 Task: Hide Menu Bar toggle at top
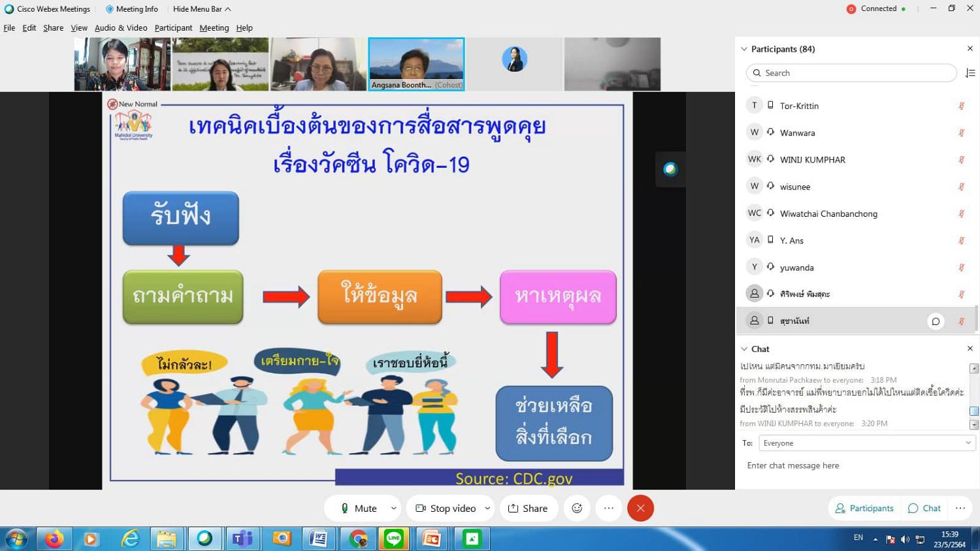coord(202,9)
